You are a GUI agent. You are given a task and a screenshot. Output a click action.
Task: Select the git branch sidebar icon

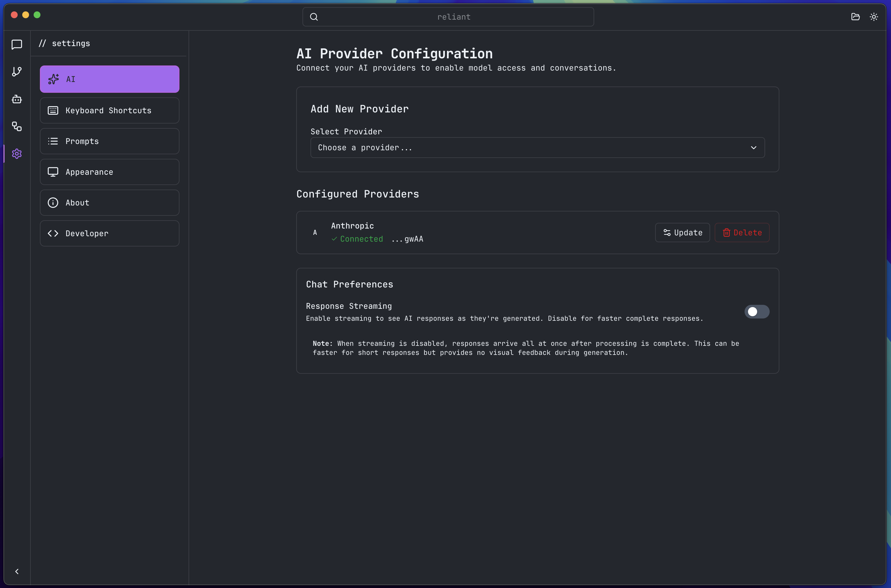[17, 72]
